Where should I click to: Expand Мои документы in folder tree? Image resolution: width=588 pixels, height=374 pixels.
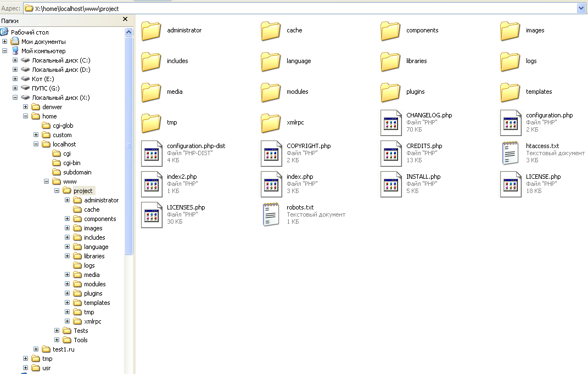[4, 42]
